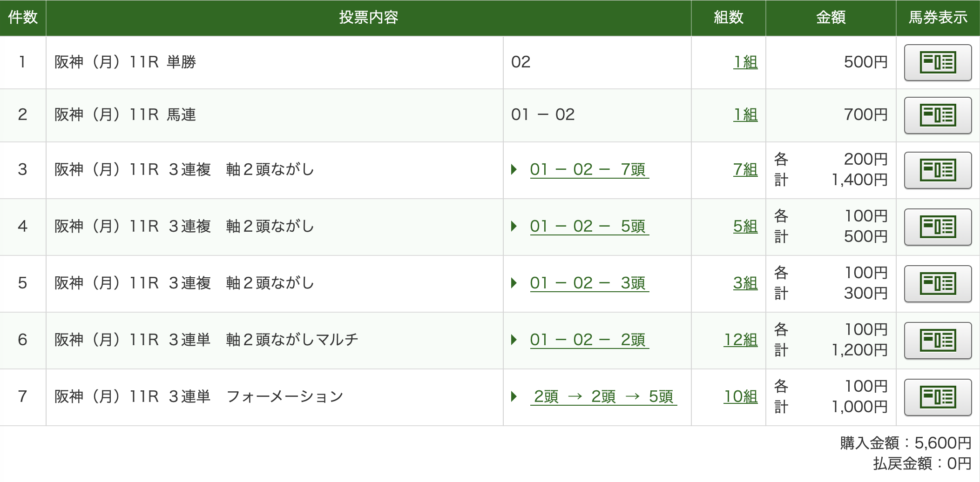View ticket icon for row 6 3連単マルチ
The width and height of the screenshot is (980, 482).
click(938, 340)
